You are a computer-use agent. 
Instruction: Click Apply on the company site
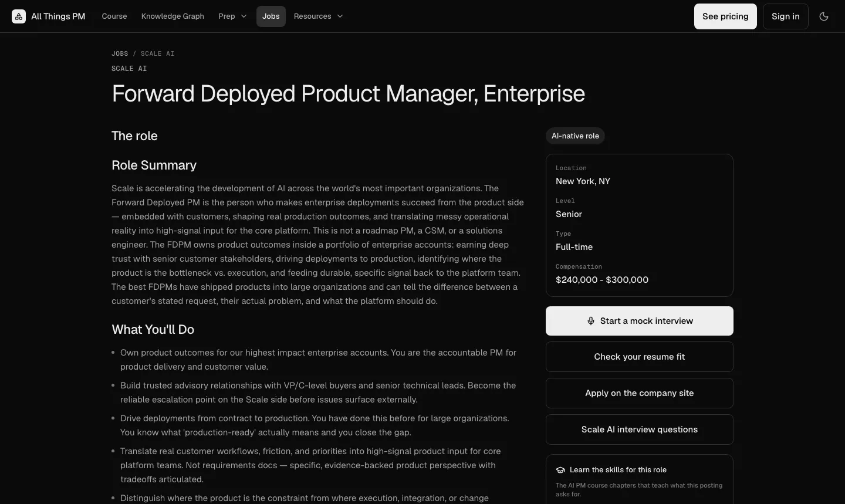pyautogui.click(x=640, y=393)
